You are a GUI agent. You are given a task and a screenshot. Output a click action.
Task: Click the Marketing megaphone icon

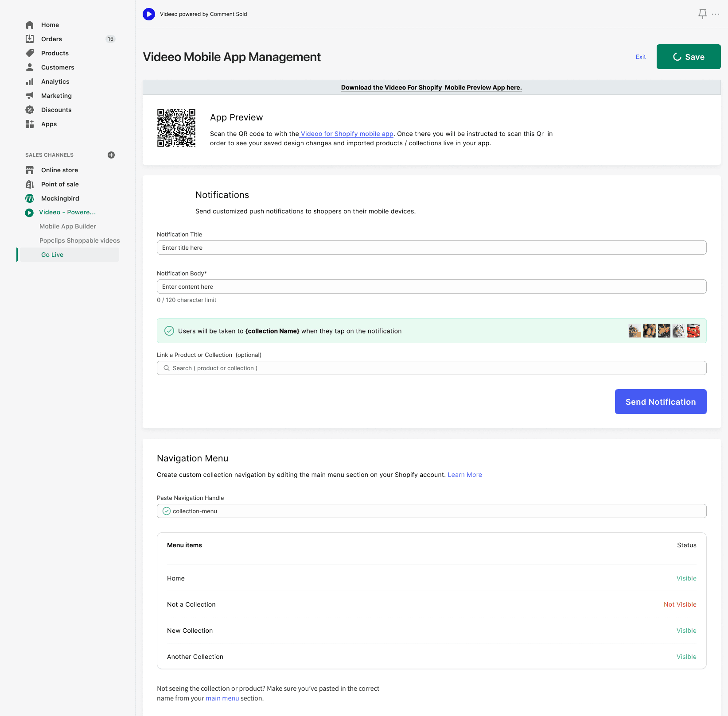point(30,96)
